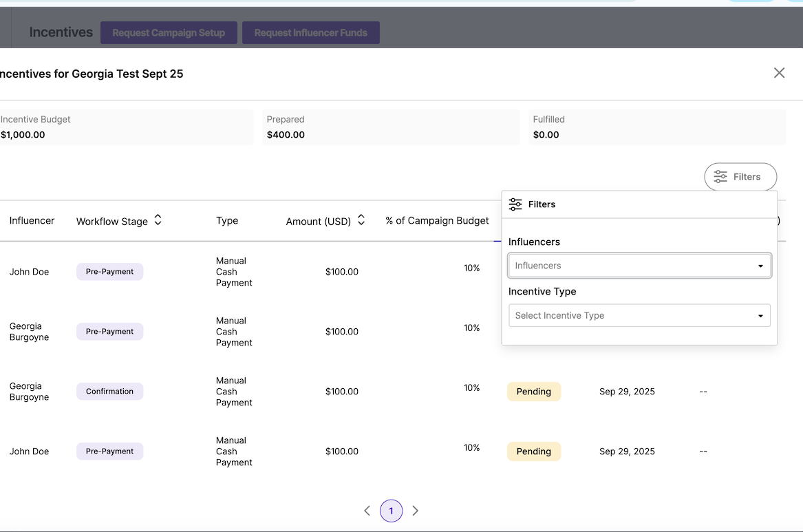Click the Pending status badge dated Sep 29 for John Doe
Image resolution: width=803 pixels, height=532 pixels.
[x=534, y=451]
